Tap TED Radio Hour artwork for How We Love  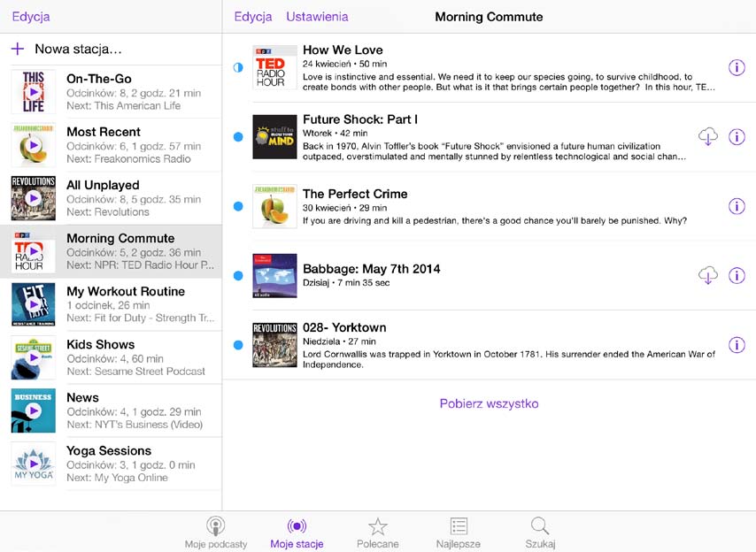coord(274,67)
